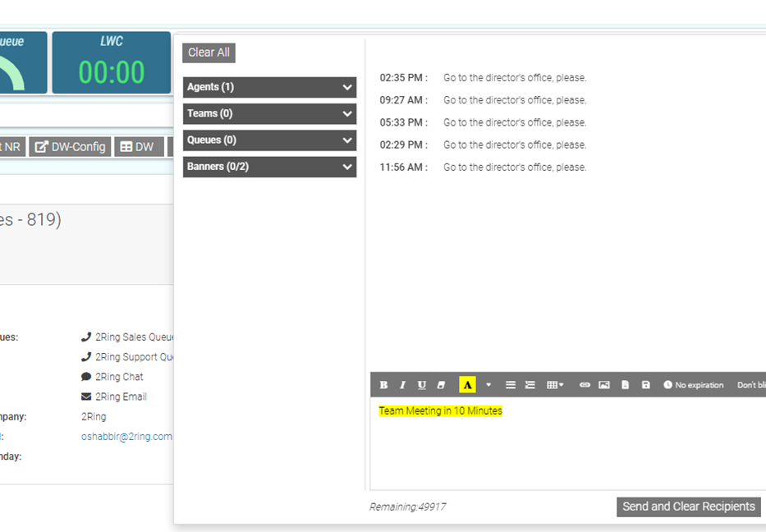This screenshot has width=766, height=532.
Task: Expand the Queues (0) section
Action: [x=269, y=140]
